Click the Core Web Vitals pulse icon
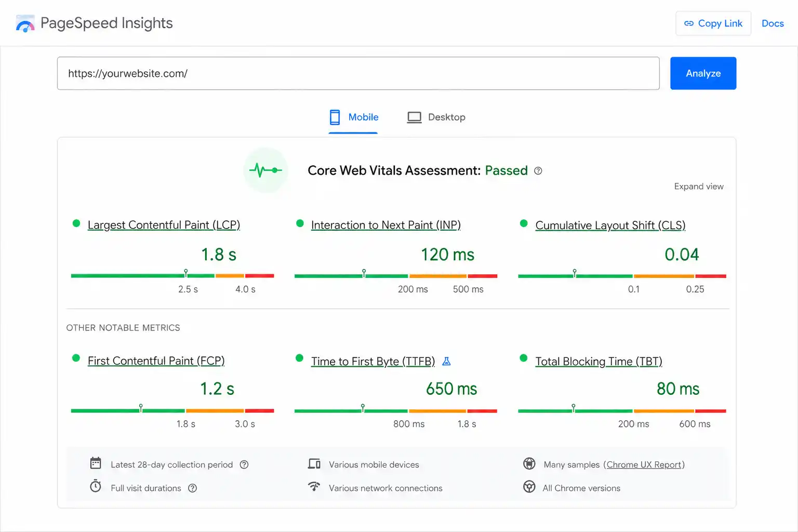Viewport: 798px width, 532px height. (x=265, y=170)
